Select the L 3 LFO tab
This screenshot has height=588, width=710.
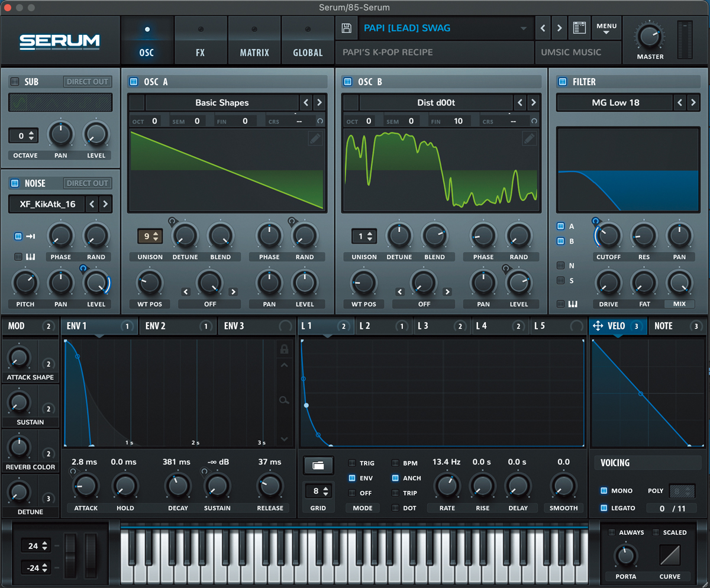441,326
